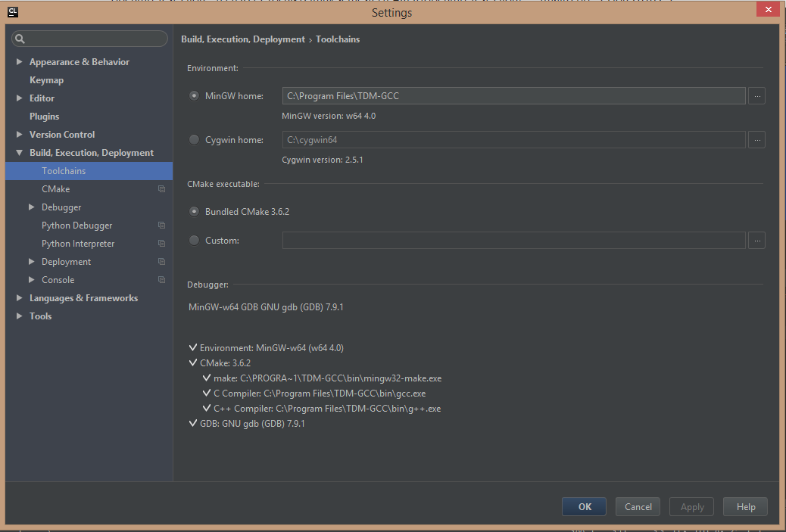Click the C++ Compiler g++.exe path line
The width and height of the screenshot is (786, 532).
[x=322, y=408]
